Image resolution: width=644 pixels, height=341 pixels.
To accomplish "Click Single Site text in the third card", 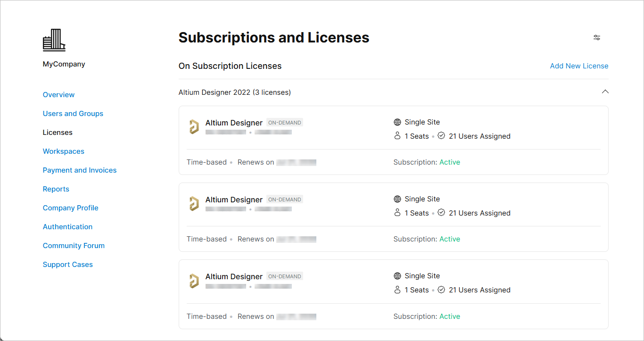I will tap(422, 276).
